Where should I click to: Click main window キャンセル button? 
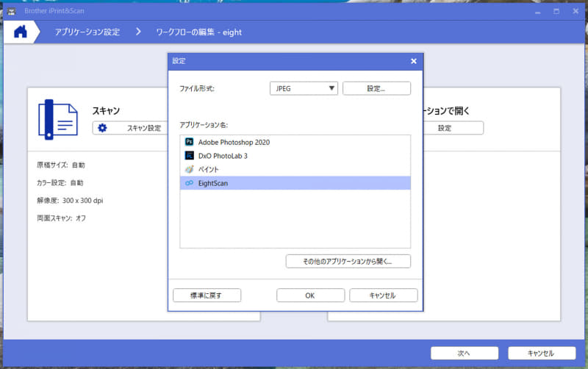click(x=542, y=353)
